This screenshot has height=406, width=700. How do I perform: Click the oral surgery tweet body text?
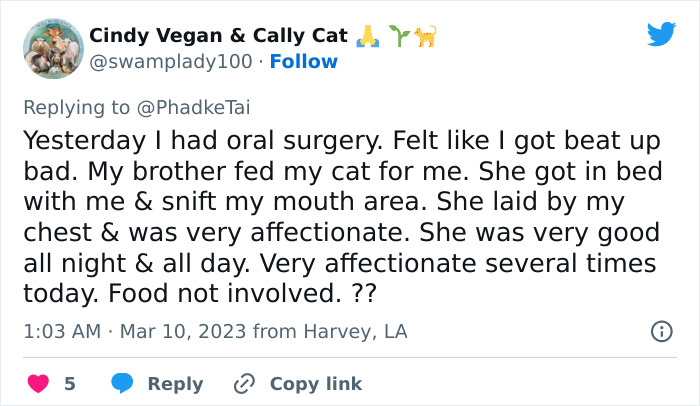coord(340,214)
